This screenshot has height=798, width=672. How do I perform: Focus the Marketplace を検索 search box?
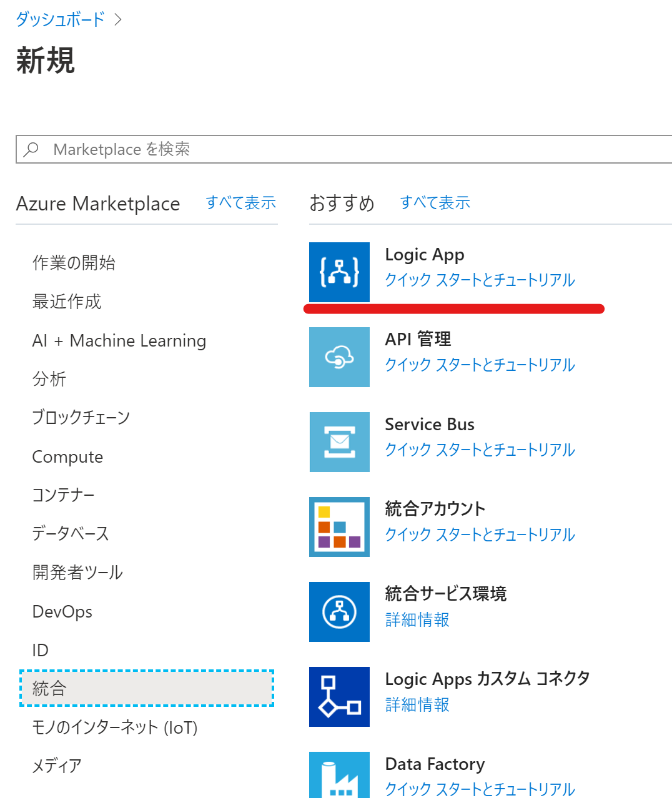click(344, 149)
